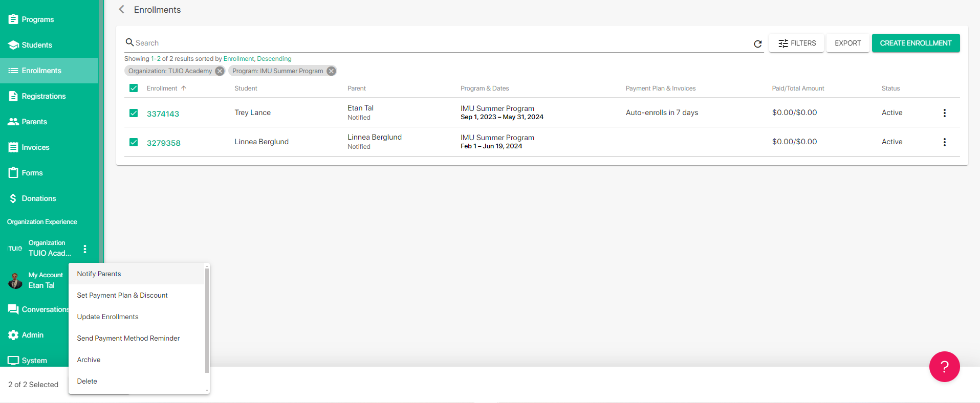Image resolution: width=980 pixels, height=403 pixels.
Task: Click Etan Tal's account avatar
Action: pos(15,281)
